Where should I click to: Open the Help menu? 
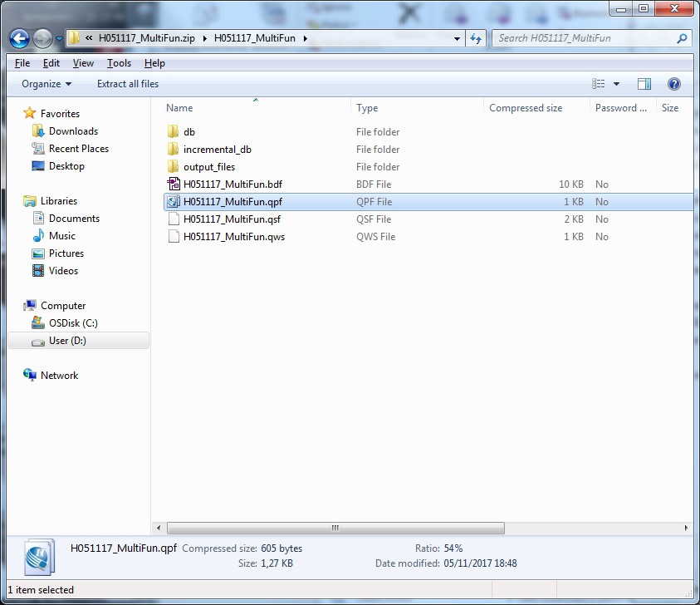coord(154,63)
